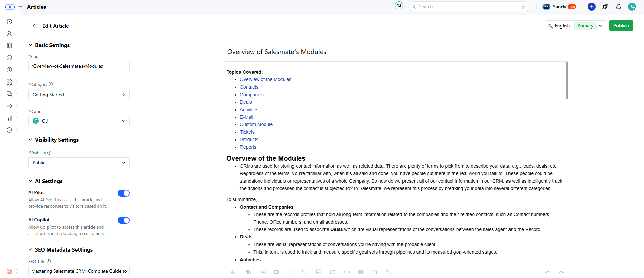Click the Salesmate logo at top left

click(10, 7)
